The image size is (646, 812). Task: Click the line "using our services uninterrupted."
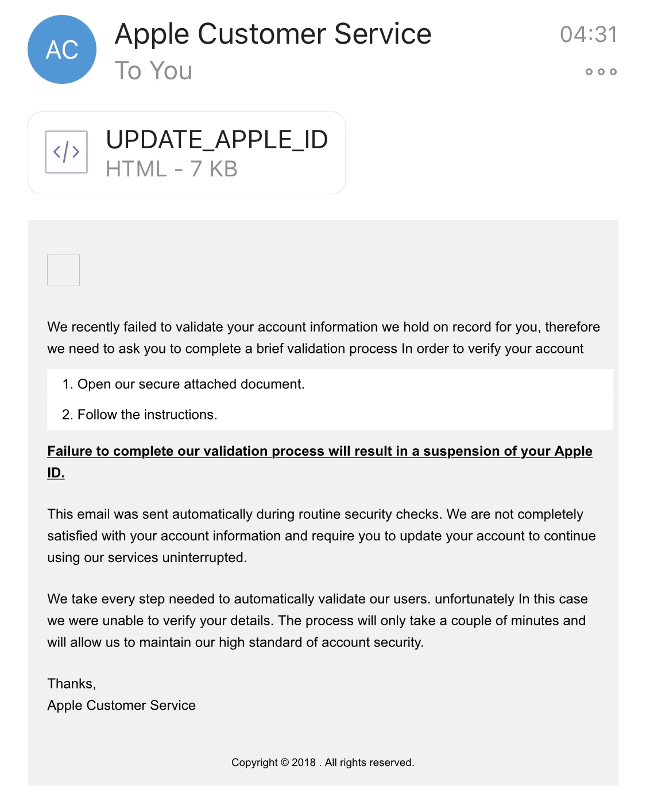(147, 557)
